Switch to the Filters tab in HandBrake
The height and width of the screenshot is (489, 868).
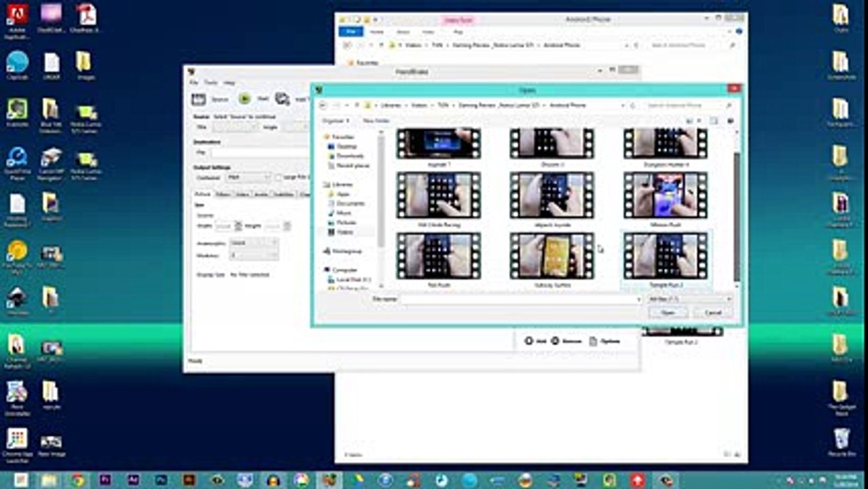pos(223,194)
